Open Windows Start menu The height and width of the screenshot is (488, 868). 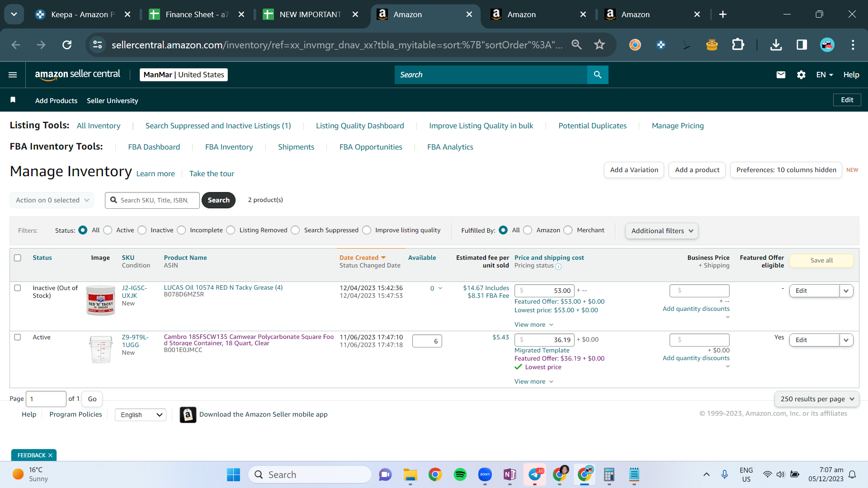233,474
